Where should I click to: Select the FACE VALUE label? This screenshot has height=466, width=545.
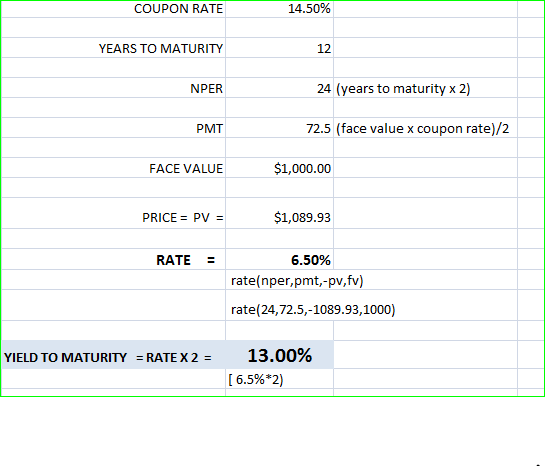coord(186,169)
